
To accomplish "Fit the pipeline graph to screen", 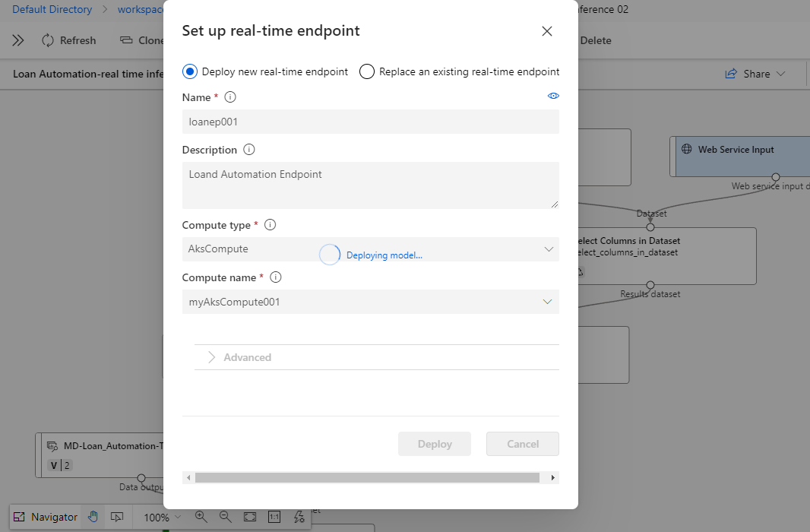I will tap(250, 517).
